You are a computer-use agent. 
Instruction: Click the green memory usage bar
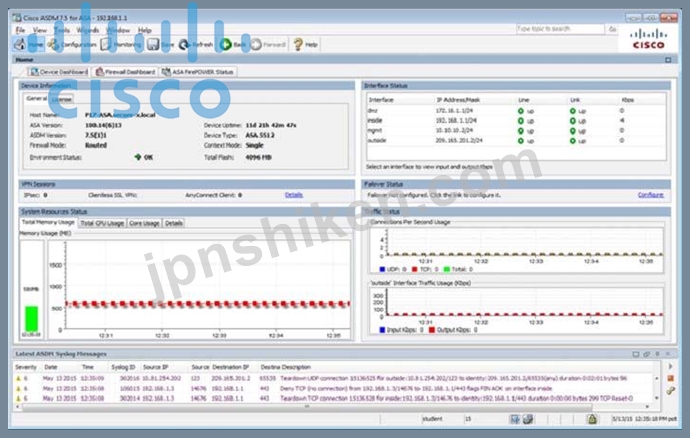[x=31, y=318]
